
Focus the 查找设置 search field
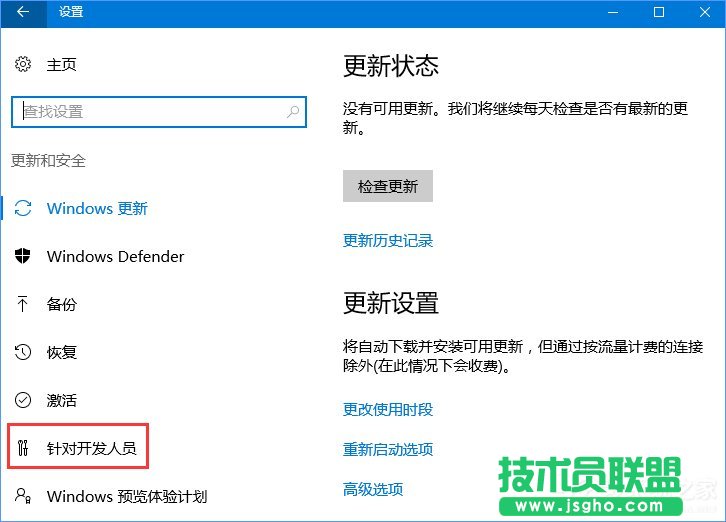[159, 112]
